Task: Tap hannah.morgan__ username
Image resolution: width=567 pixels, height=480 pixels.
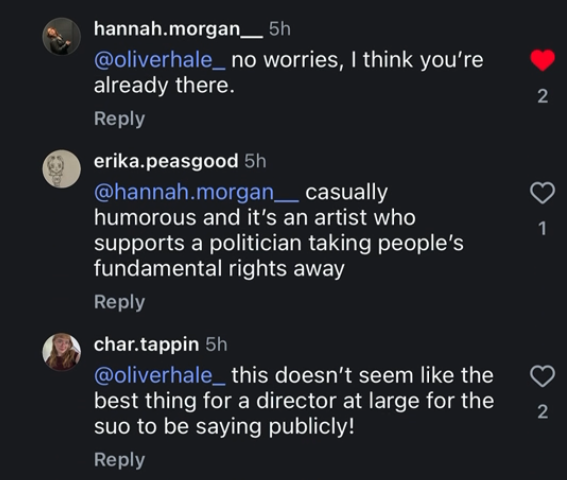Action: tap(178, 29)
